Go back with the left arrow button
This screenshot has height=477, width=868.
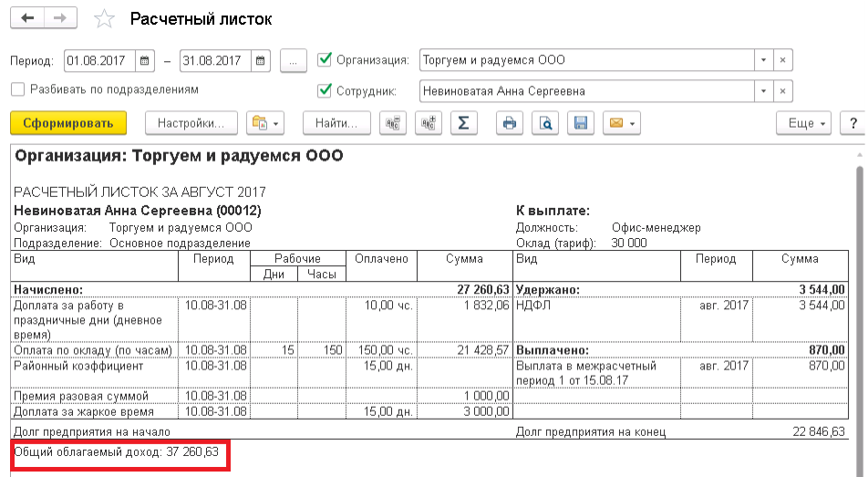(27, 18)
